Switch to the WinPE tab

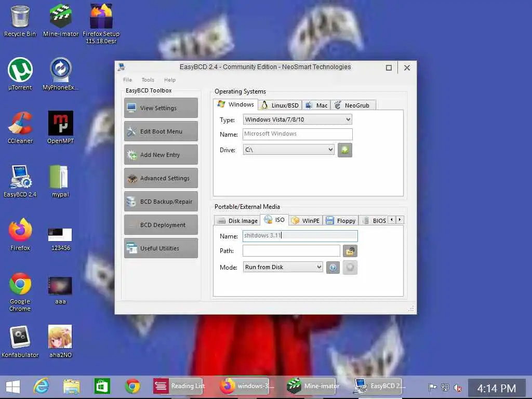305,220
